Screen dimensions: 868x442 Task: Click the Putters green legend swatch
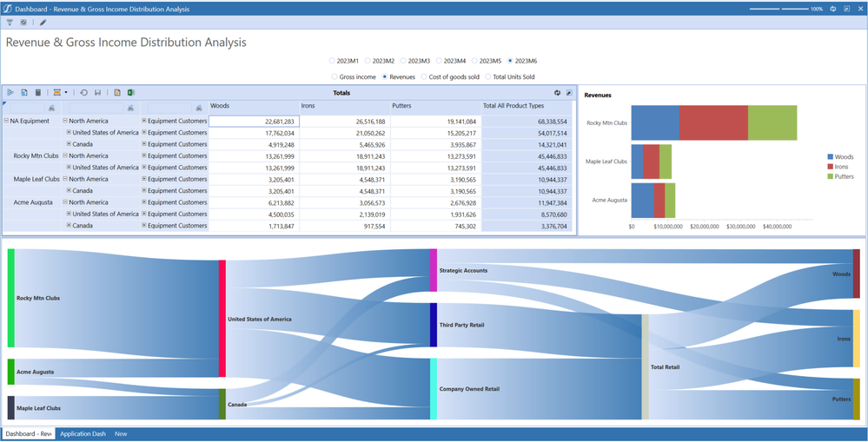pyautogui.click(x=831, y=176)
